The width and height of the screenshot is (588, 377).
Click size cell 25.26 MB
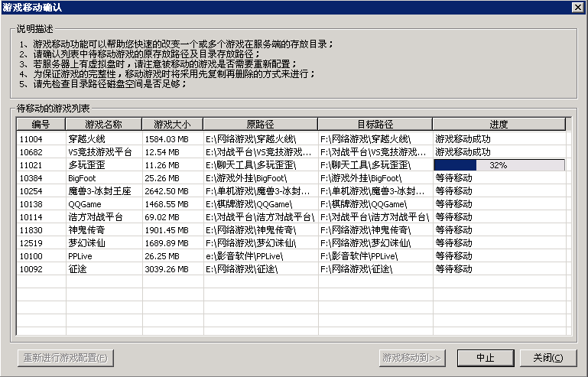tap(162, 178)
